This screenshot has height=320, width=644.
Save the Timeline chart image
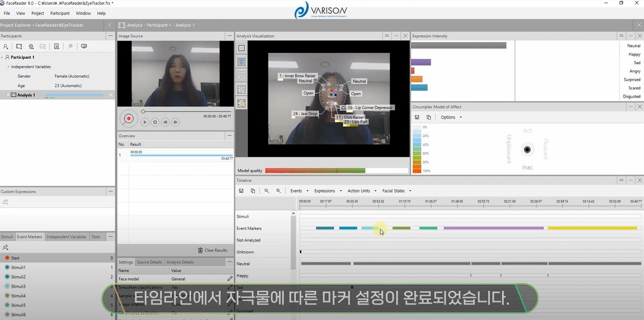point(241,191)
